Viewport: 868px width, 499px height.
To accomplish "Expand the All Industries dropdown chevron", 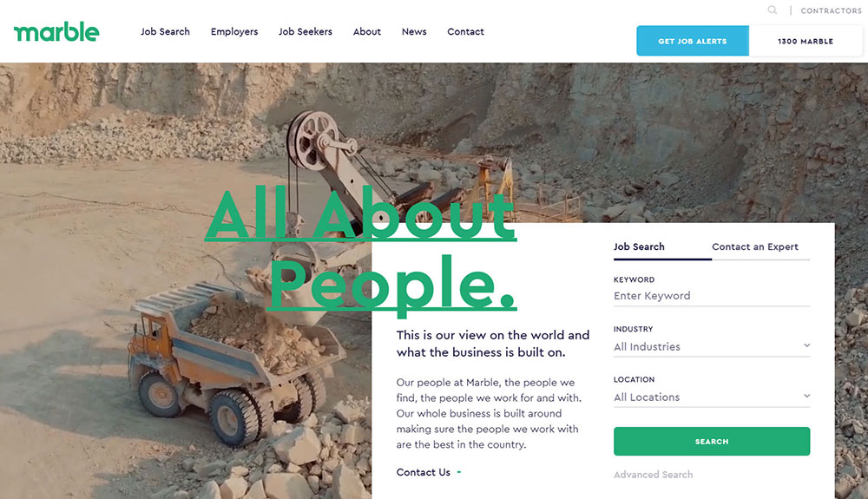I will (x=806, y=345).
